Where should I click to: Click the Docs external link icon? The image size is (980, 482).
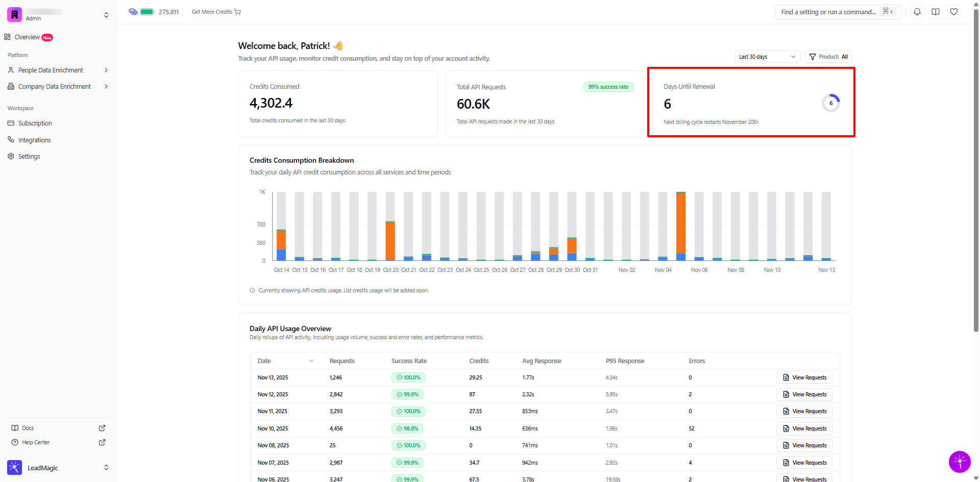102,428
